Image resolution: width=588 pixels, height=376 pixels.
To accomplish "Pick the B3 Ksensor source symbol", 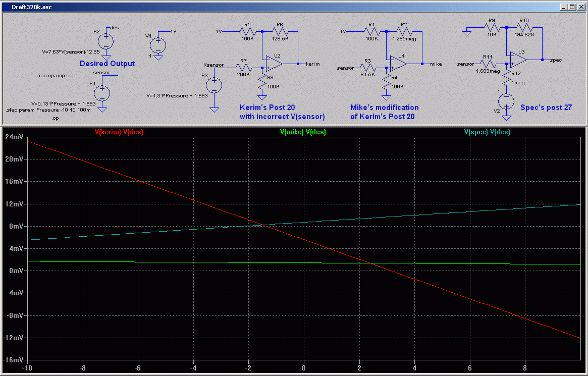I will [214, 85].
